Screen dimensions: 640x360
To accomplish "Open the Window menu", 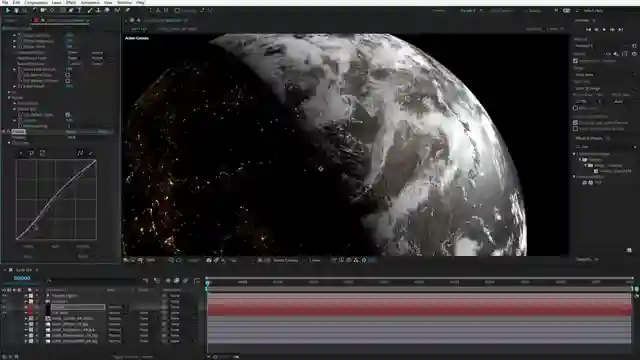I will (124, 2).
